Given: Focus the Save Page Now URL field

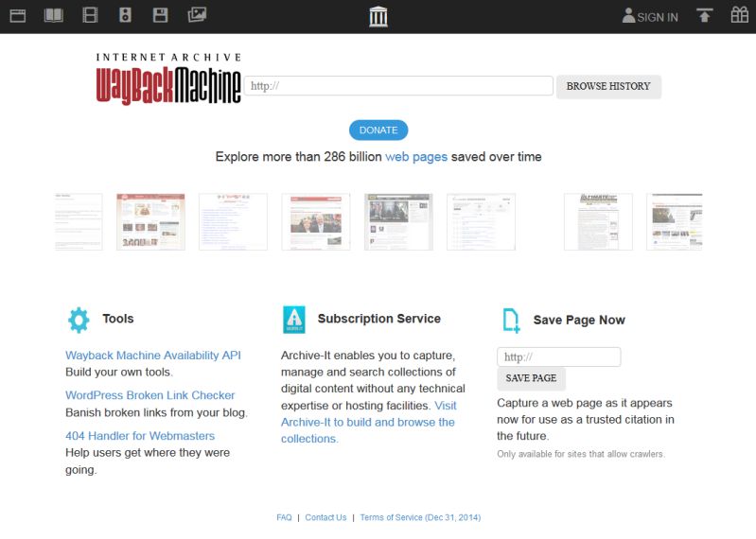Looking at the screenshot, I should (558, 356).
